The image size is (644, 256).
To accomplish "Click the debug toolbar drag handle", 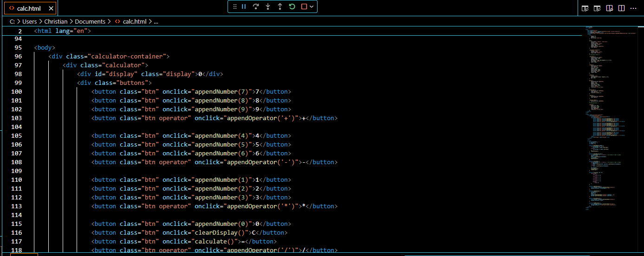I will click(235, 6).
